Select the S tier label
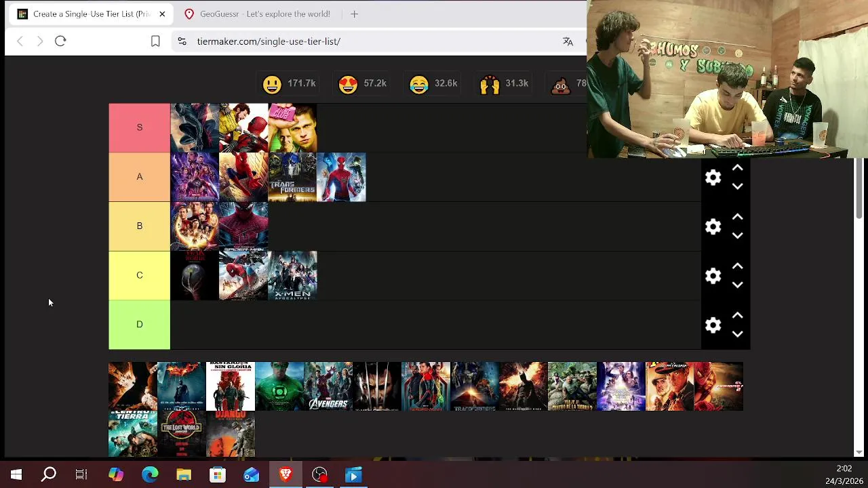 click(139, 127)
